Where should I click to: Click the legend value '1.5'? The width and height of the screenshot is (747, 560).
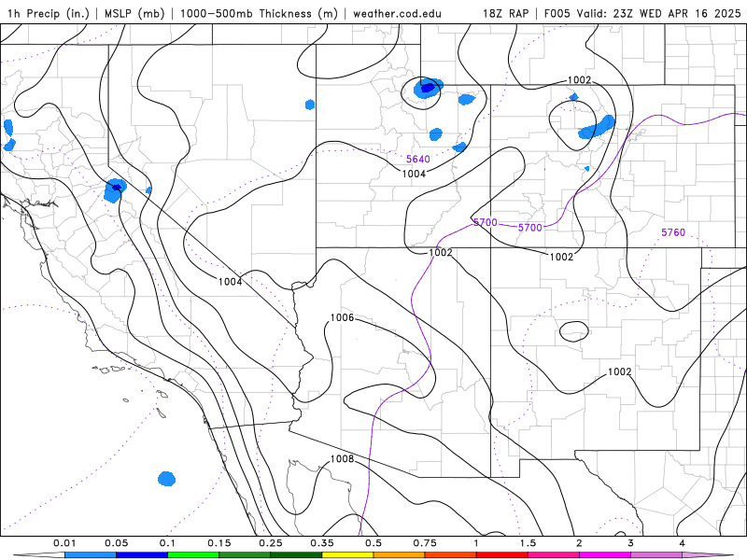(x=528, y=543)
